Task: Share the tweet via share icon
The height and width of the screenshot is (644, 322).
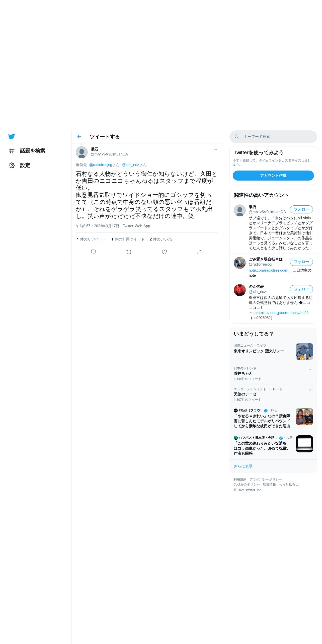Action: pos(200,252)
